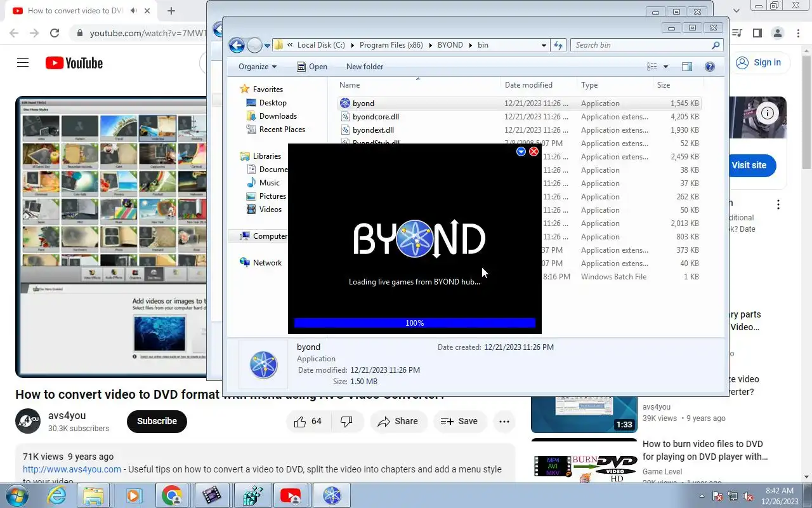Open recommended video with 1:33 thumbnail

[584, 414]
